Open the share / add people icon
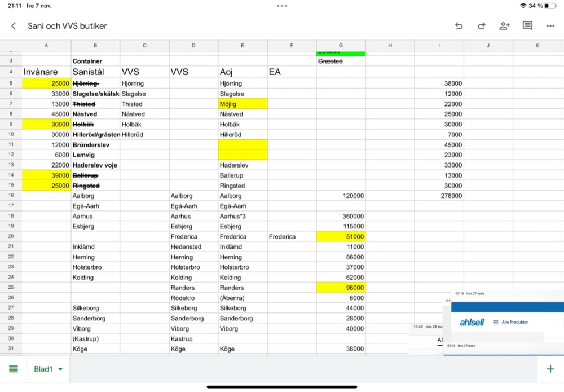 coord(504,26)
